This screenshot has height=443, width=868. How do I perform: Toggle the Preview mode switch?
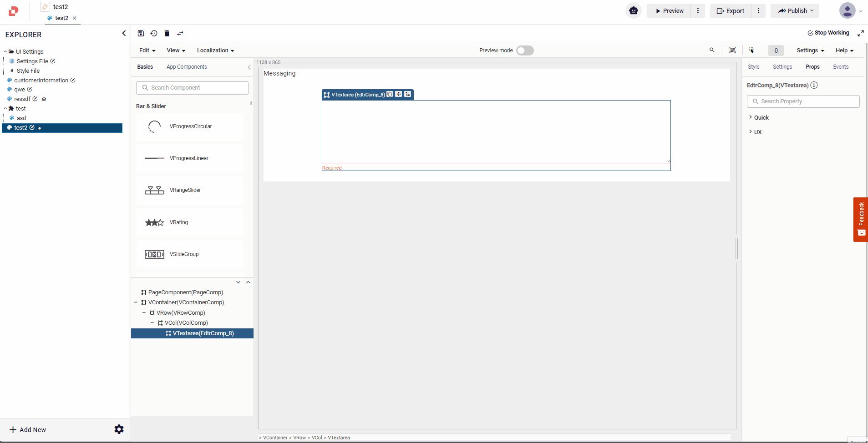525,50
